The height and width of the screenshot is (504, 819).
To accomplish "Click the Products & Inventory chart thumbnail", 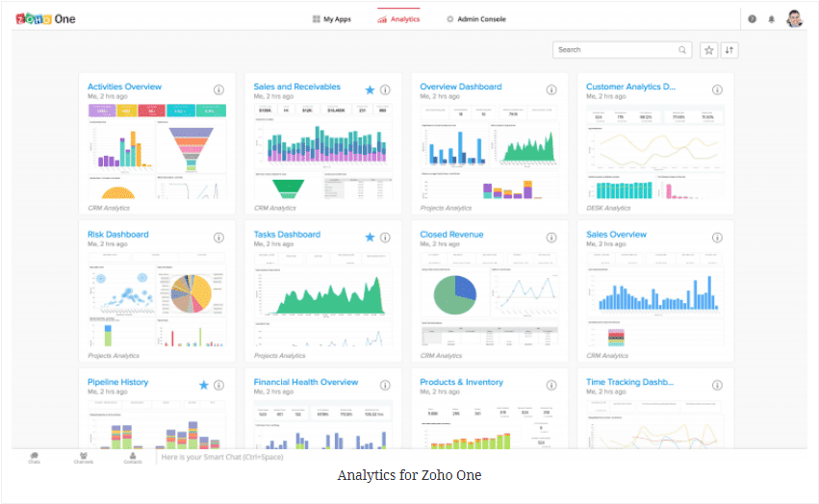I will pos(490,424).
